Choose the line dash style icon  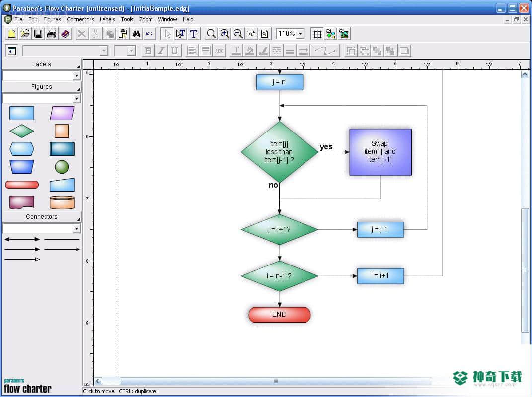point(277,51)
